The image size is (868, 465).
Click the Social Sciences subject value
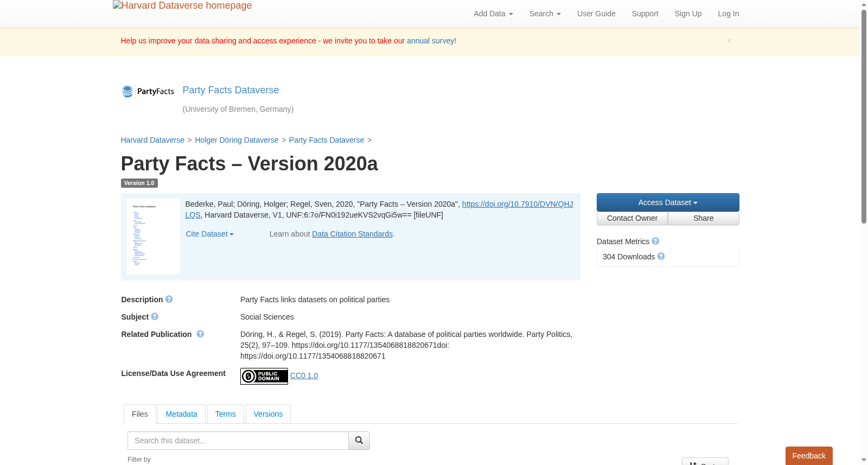[267, 317]
